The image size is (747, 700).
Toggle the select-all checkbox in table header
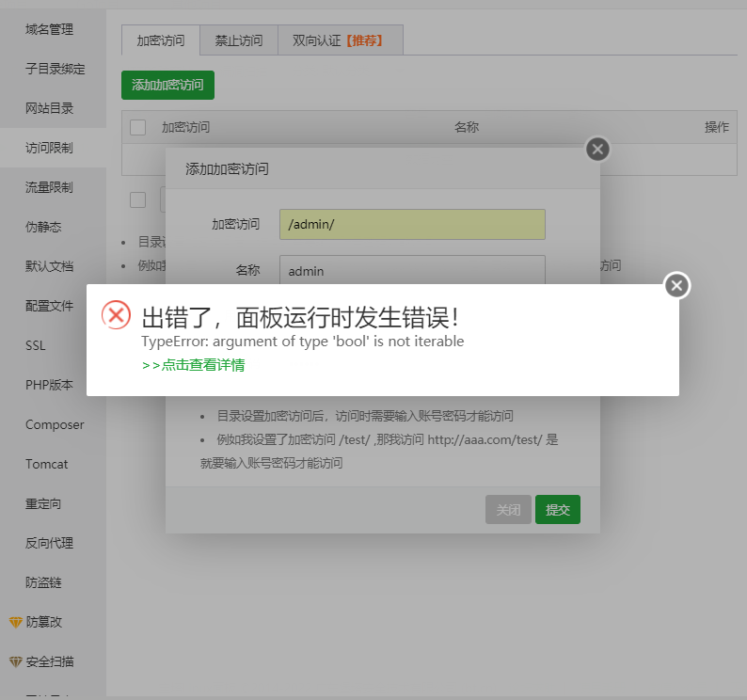(x=138, y=127)
